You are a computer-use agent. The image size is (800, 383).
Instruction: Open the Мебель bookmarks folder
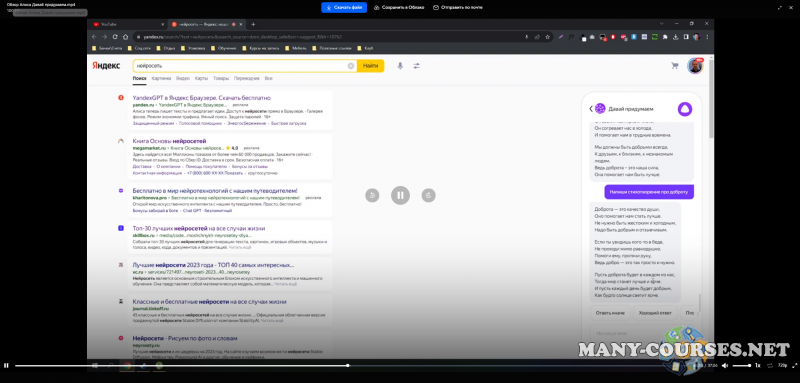pos(296,48)
